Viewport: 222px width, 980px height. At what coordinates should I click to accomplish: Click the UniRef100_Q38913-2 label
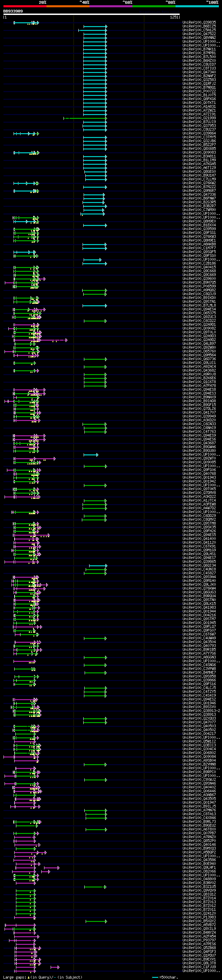[201, 711]
